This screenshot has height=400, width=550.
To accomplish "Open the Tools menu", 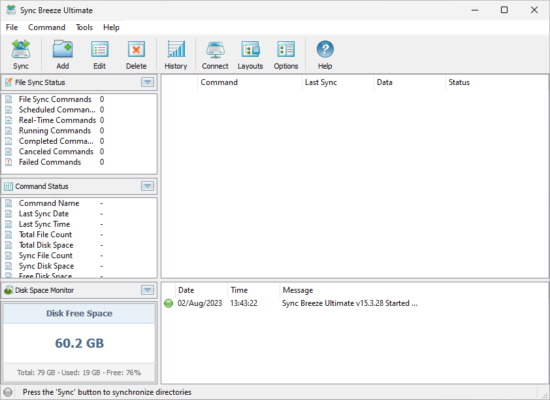I will (84, 27).
